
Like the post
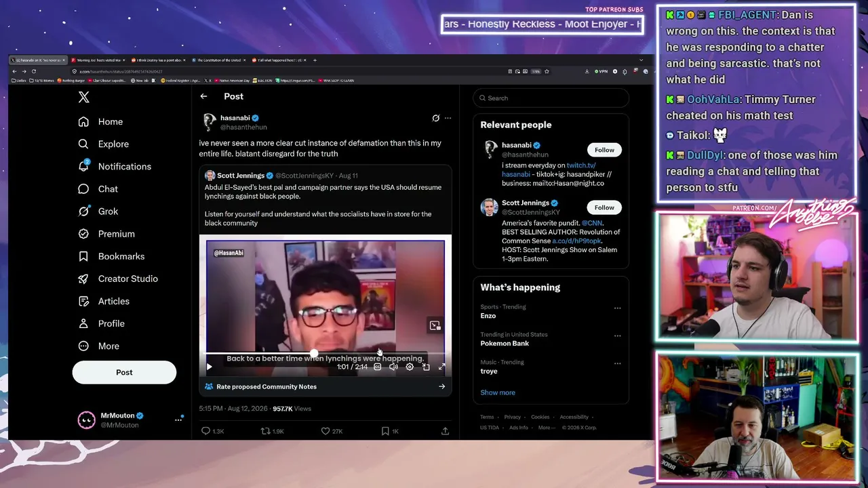tap(325, 430)
